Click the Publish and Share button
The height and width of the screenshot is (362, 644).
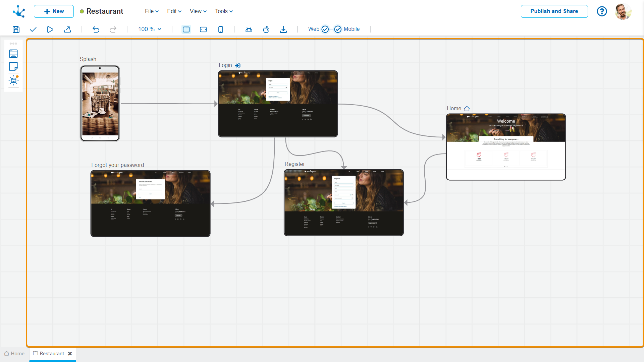554,11
